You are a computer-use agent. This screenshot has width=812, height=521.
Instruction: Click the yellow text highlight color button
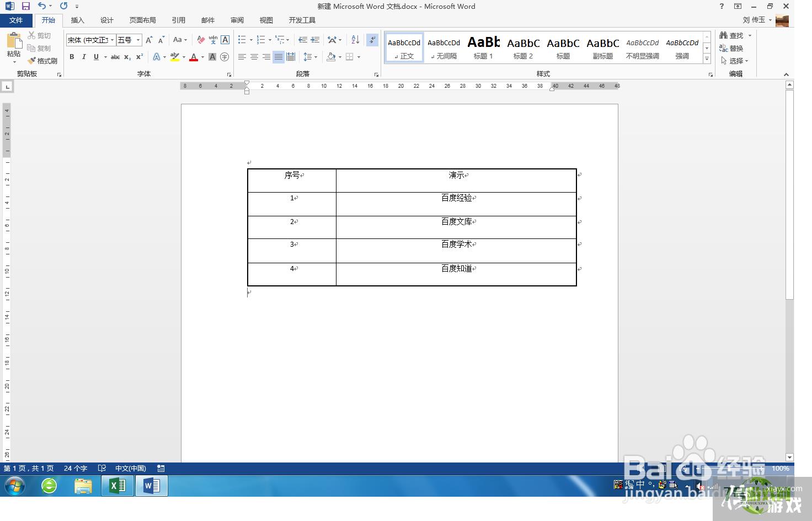click(x=175, y=57)
